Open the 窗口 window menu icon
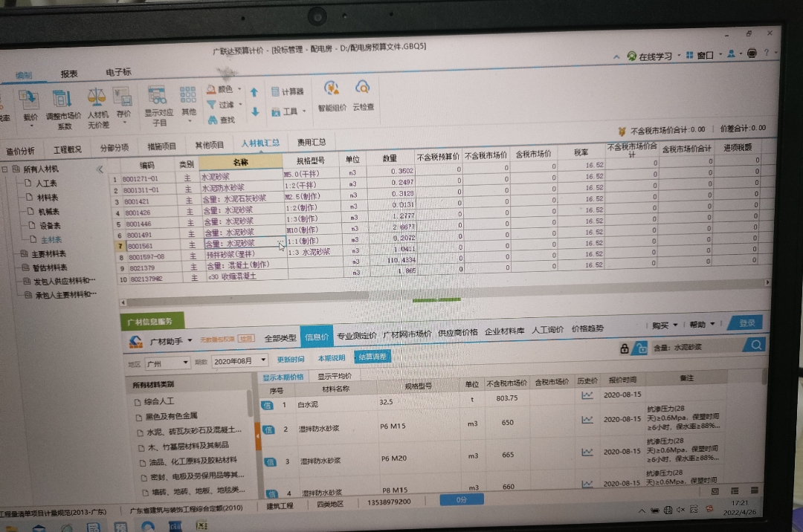Screen dimensions: 803x532 coord(689,55)
